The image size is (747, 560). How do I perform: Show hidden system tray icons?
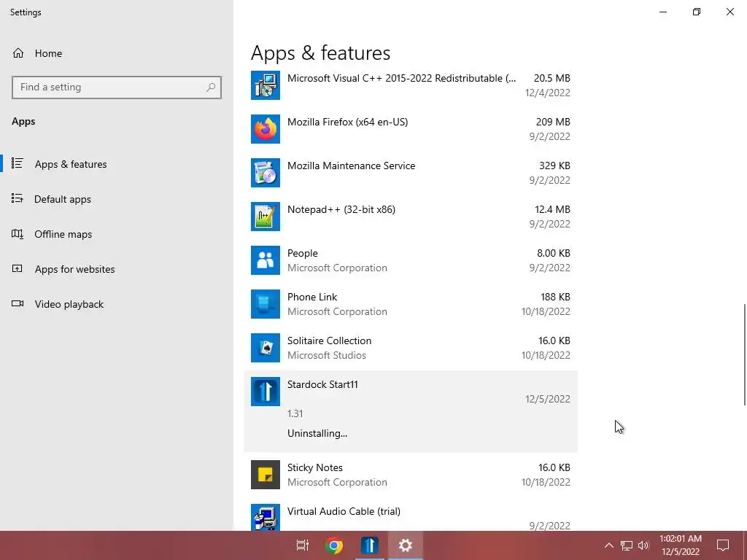pyautogui.click(x=609, y=545)
